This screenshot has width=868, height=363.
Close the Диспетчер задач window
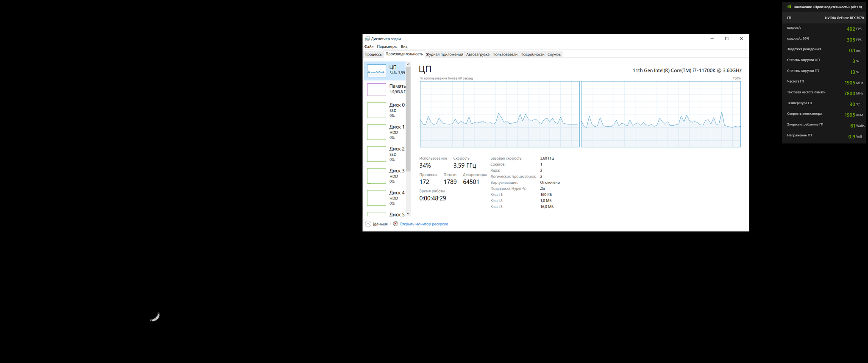pyautogui.click(x=741, y=39)
